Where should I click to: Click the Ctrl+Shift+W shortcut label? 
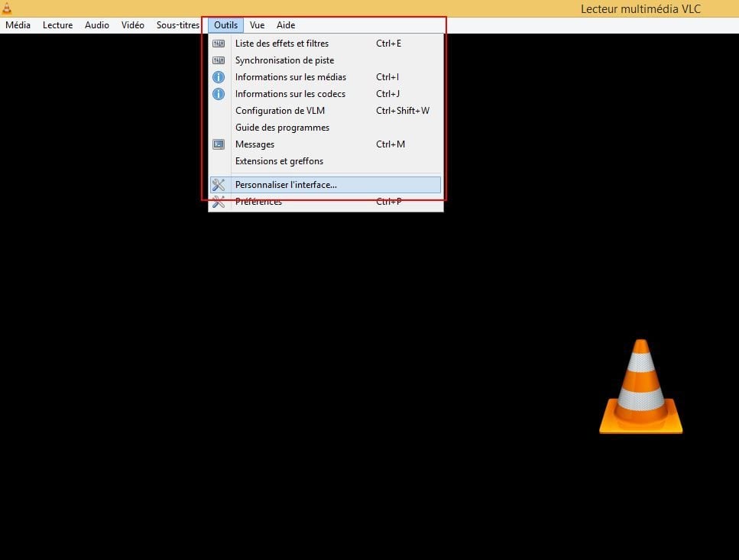click(403, 111)
